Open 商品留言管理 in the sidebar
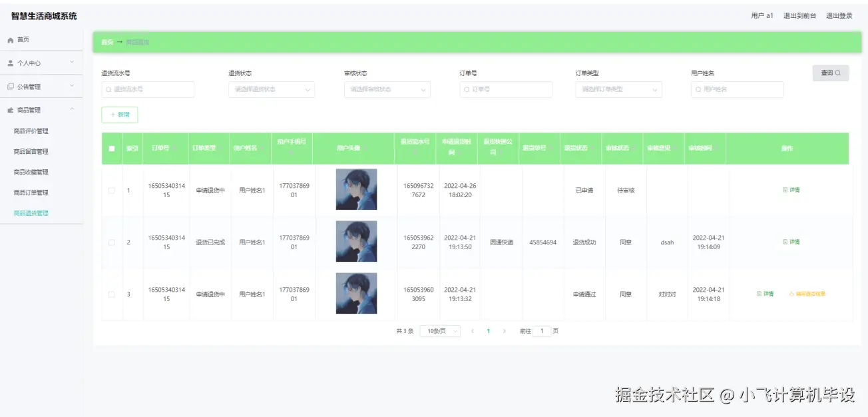Screen dimensions: 868x417 (x=31, y=152)
